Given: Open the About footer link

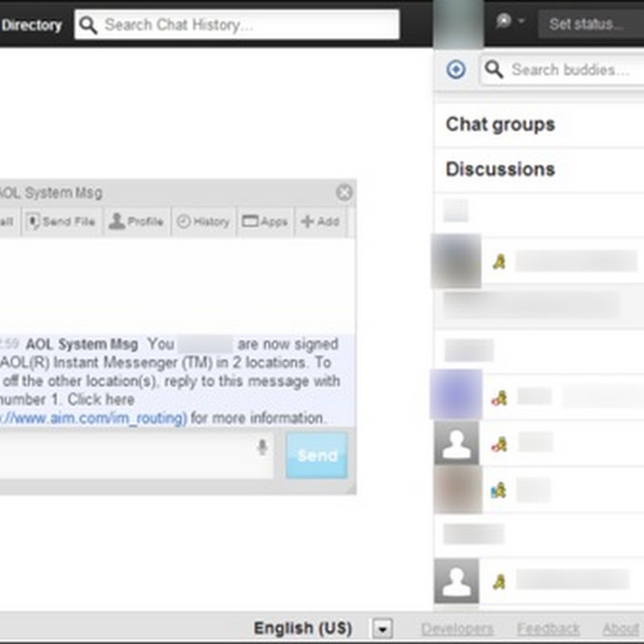Looking at the screenshot, I should click(622, 629).
